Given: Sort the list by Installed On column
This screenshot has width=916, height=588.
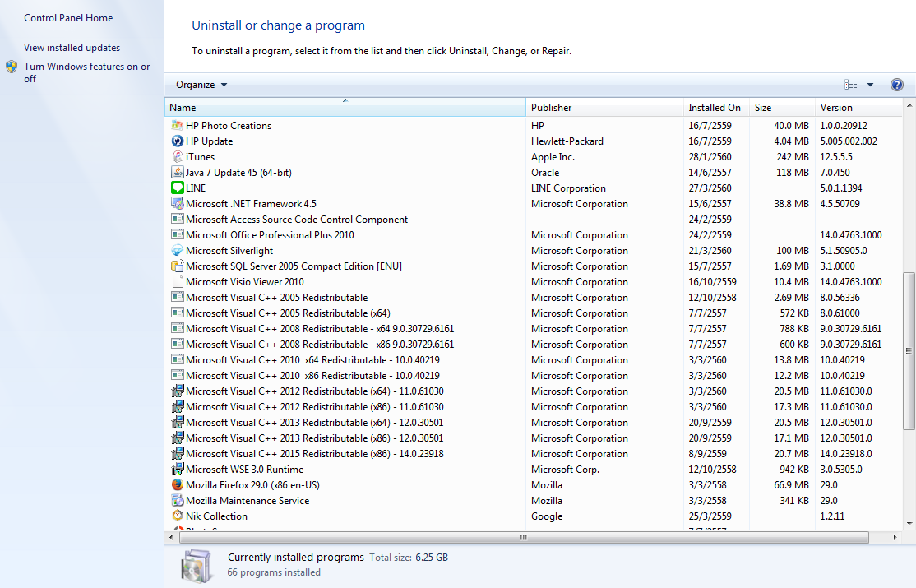Looking at the screenshot, I should pyautogui.click(x=717, y=108).
